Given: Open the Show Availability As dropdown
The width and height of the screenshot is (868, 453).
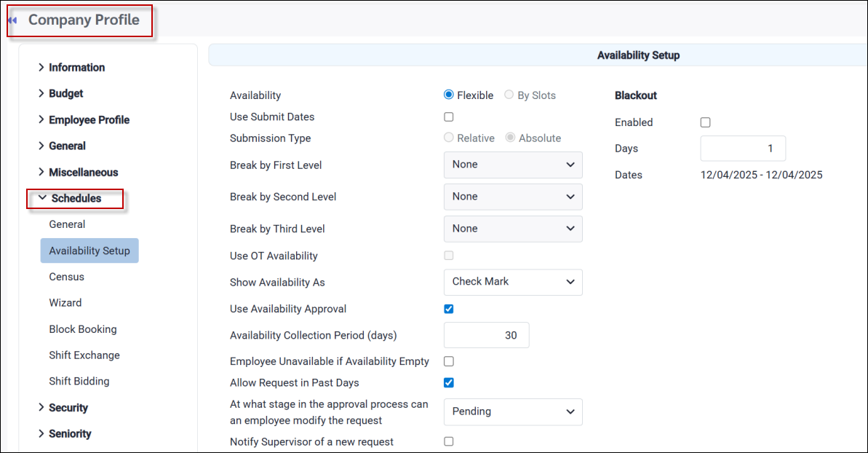Looking at the screenshot, I should pos(513,282).
